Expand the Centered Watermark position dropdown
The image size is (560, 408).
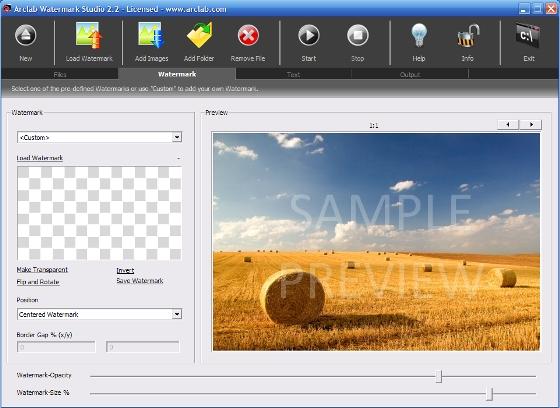tap(99, 314)
